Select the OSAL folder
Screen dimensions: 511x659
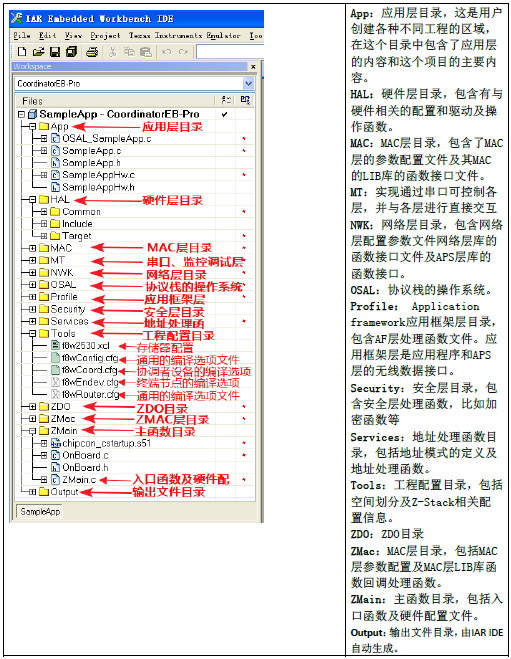(63, 285)
